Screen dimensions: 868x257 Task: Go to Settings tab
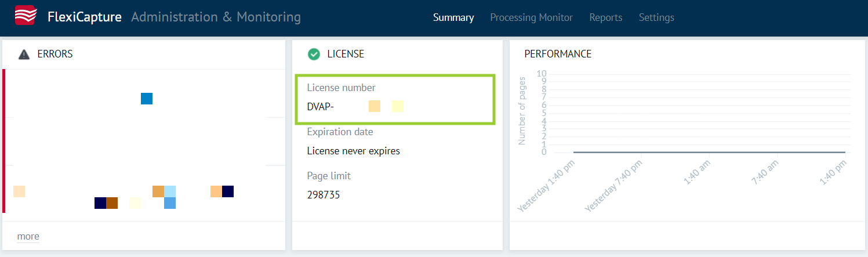point(656,17)
